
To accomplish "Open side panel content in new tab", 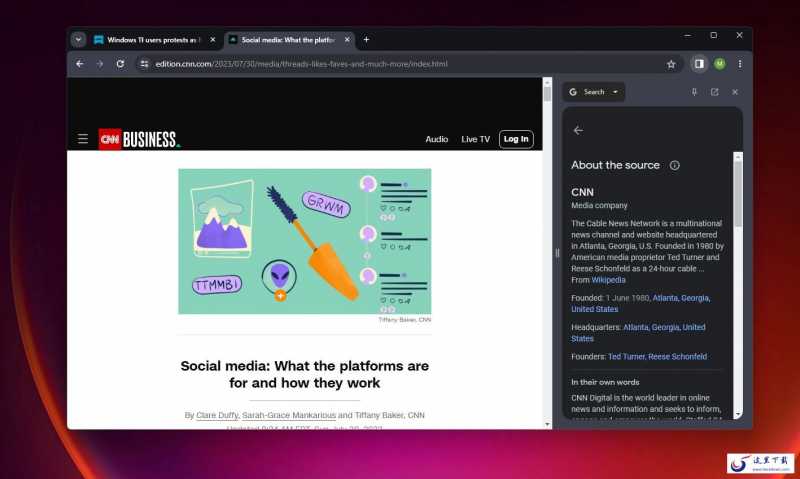I will (714, 92).
